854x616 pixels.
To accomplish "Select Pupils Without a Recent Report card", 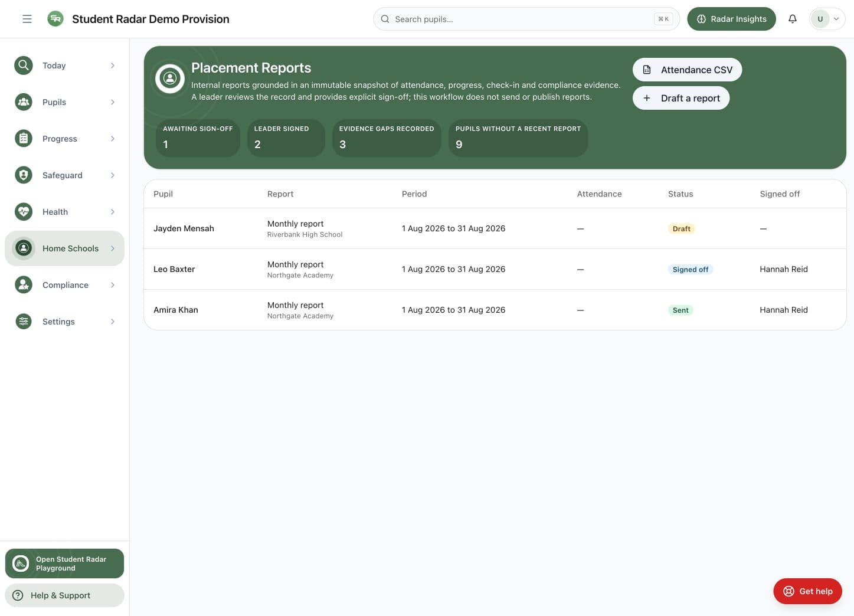I will tap(518, 138).
